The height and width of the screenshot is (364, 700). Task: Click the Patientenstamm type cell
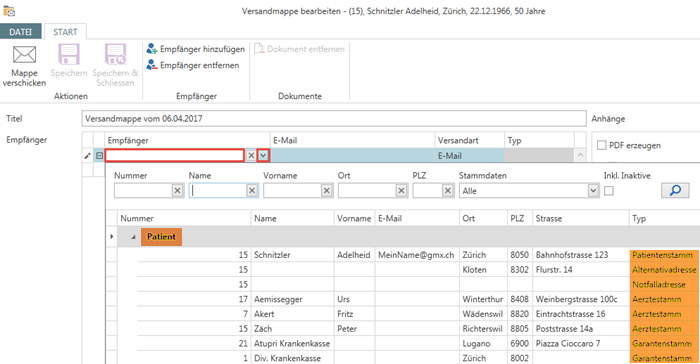click(663, 255)
